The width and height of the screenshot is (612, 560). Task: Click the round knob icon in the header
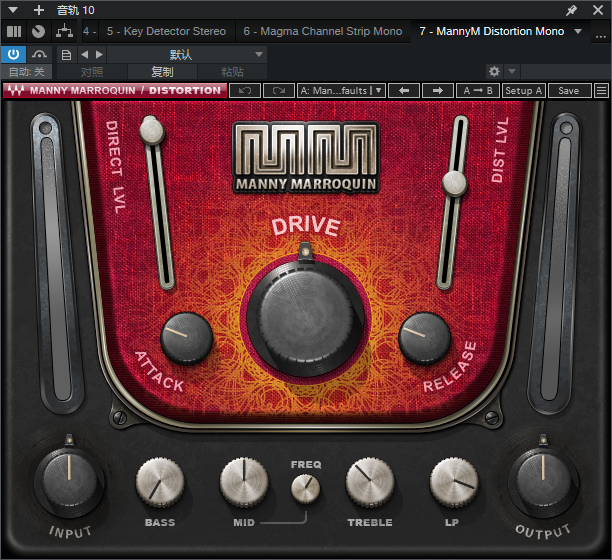click(38, 31)
